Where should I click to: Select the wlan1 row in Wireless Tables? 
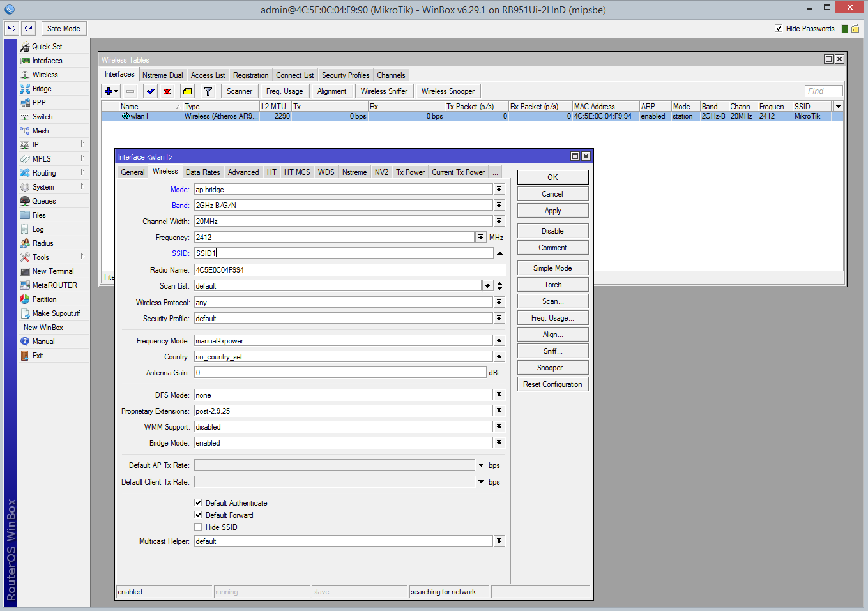(x=472, y=116)
